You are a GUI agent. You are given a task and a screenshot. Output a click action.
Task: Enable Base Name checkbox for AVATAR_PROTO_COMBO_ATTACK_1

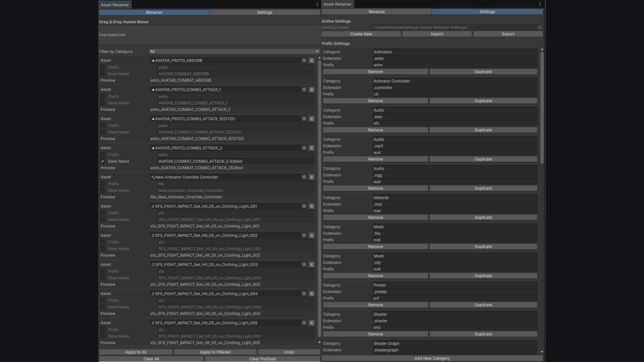click(103, 103)
